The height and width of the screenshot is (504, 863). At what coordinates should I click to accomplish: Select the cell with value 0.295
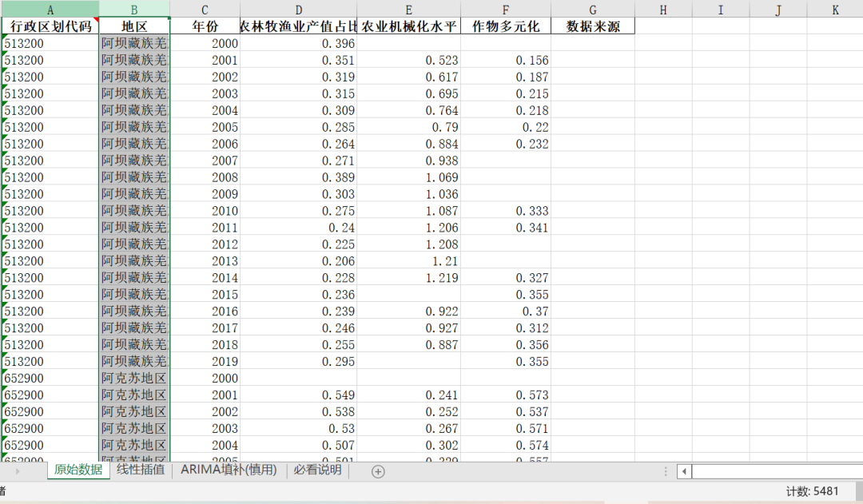pyautogui.click(x=298, y=361)
